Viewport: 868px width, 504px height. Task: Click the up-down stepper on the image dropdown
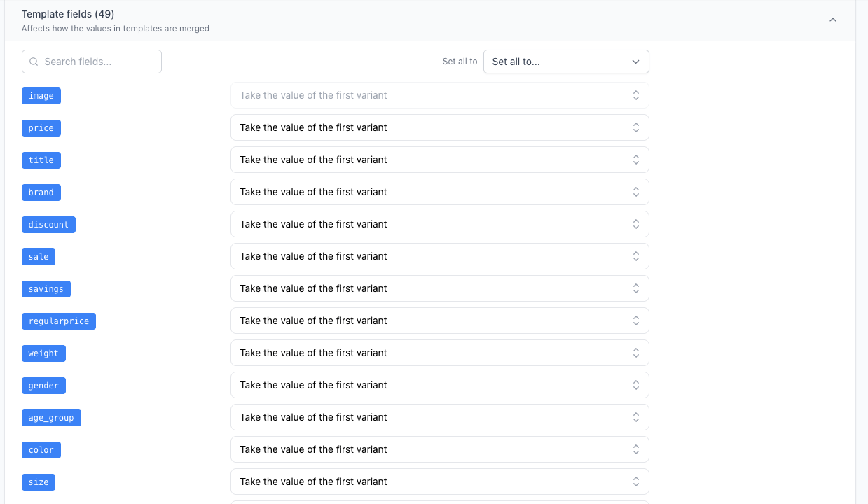[x=635, y=95]
